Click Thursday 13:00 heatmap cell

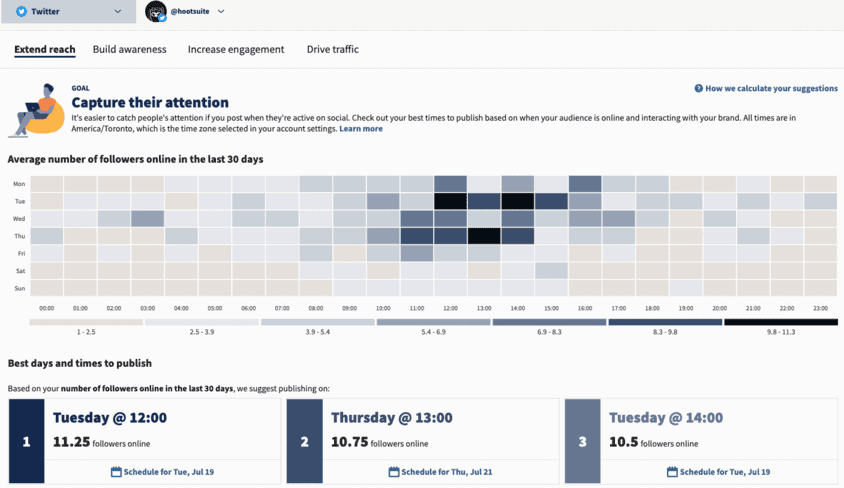click(x=484, y=236)
